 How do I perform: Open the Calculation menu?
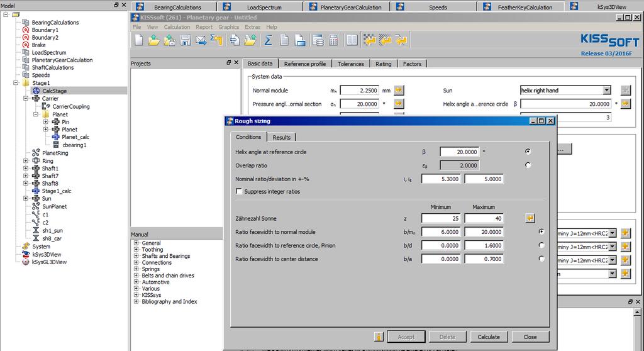[x=177, y=27]
